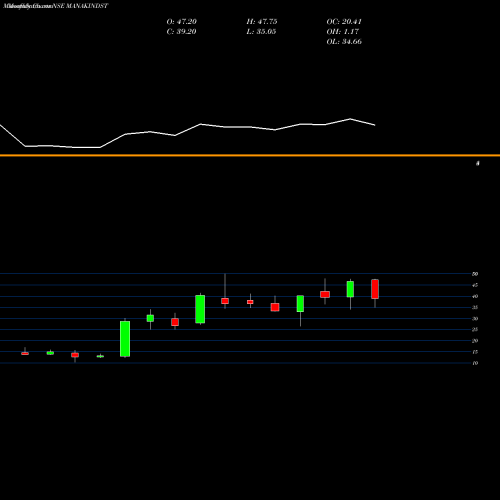
Task: Click the 15 price axis label
Action: click(x=475, y=352)
